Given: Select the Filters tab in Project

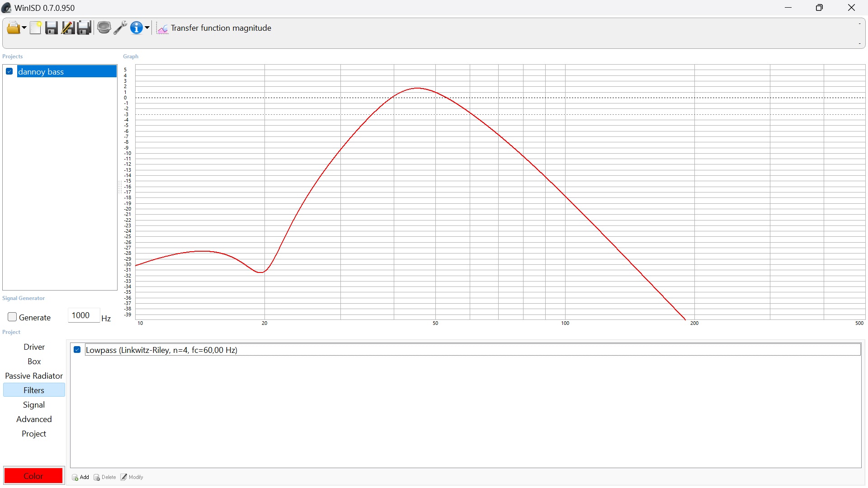Looking at the screenshot, I should pos(34,390).
